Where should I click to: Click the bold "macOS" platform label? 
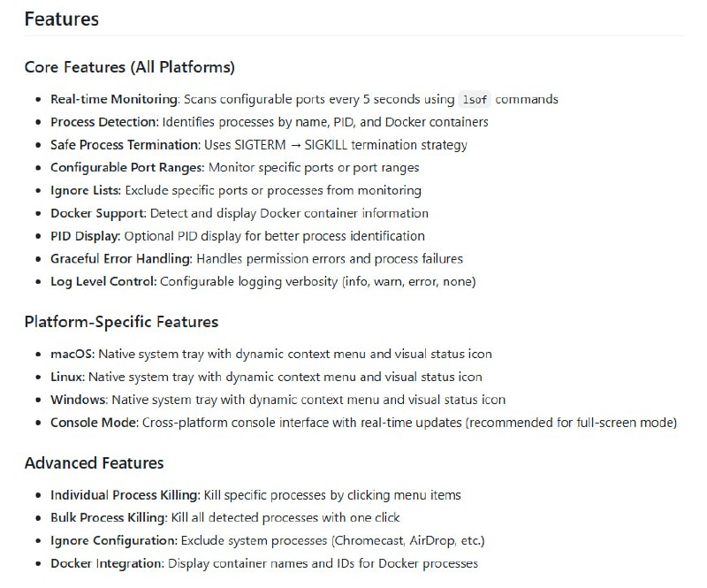[72, 354]
